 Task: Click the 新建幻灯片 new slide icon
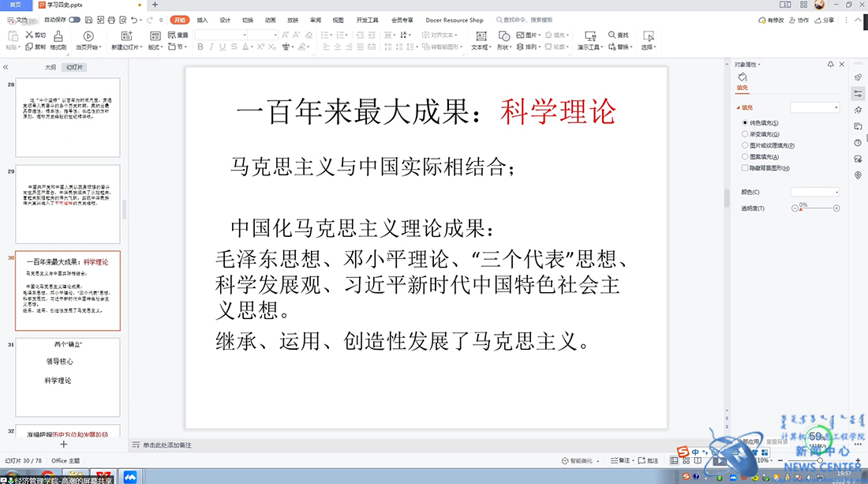126,36
